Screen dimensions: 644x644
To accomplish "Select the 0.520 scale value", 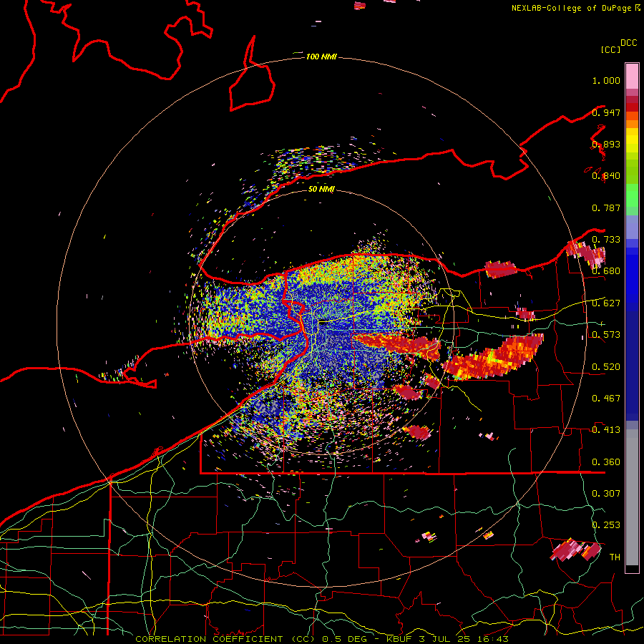I will tap(606, 367).
